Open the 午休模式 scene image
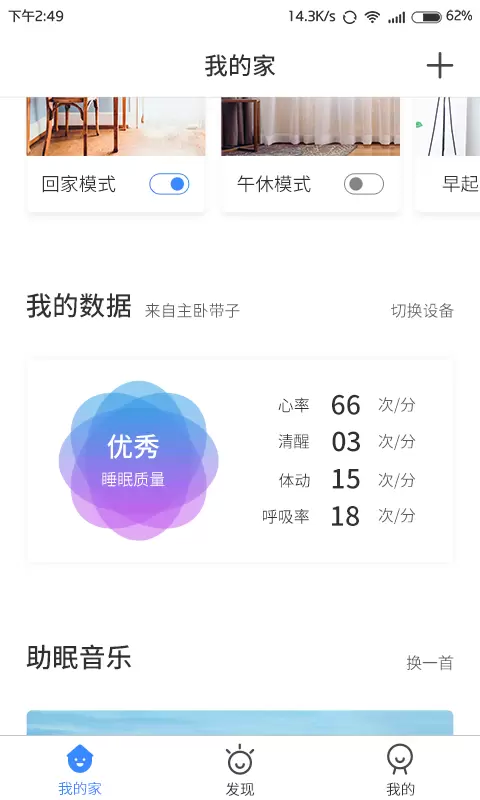Screen dimensions: 480x800 pos(311,127)
